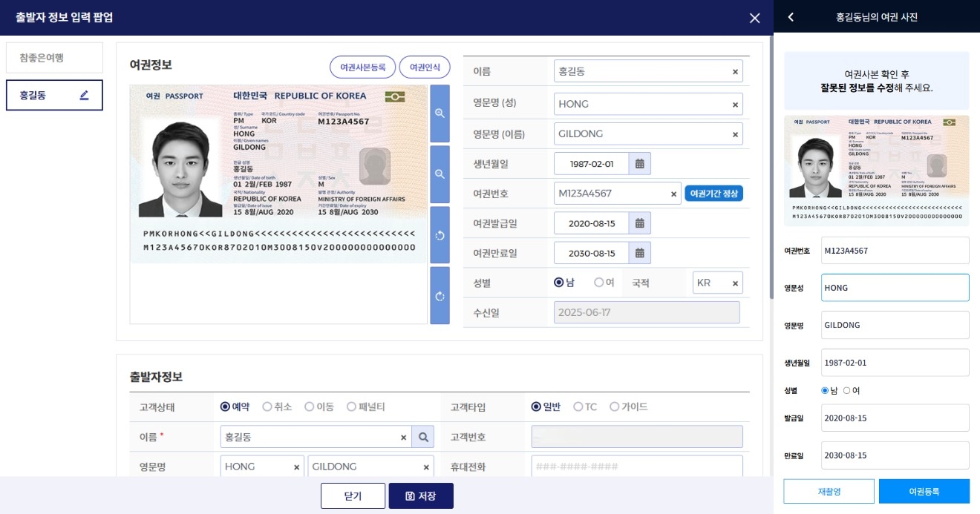Clear the 여권번호 field with its × icon
The width and height of the screenshot is (980, 514).
click(672, 193)
